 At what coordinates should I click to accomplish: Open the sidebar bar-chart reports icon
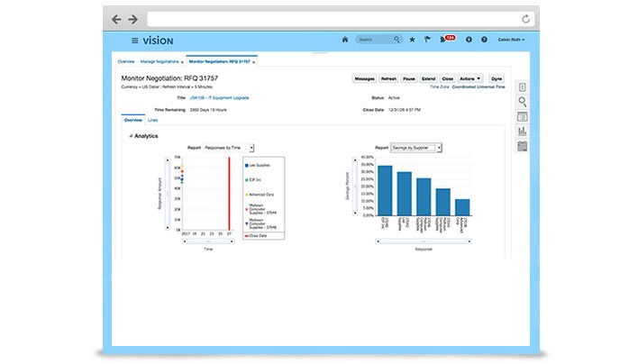coord(522,131)
